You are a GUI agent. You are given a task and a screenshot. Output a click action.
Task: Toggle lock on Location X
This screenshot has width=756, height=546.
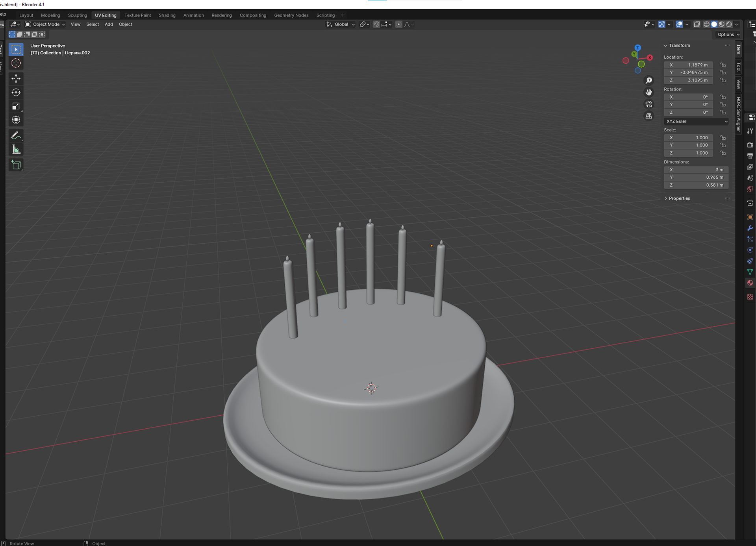click(x=723, y=65)
